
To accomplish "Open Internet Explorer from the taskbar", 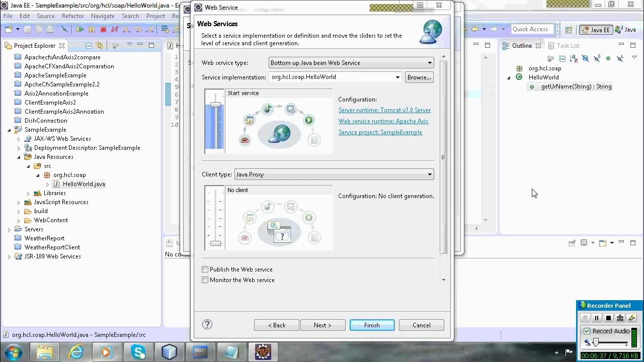I will pyautogui.click(x=76, y=352).
